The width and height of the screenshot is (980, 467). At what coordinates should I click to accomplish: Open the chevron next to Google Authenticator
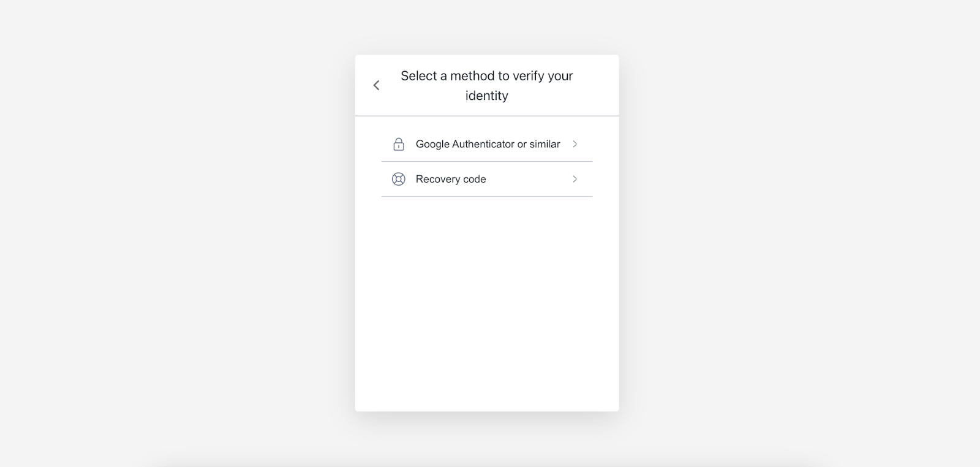tap(575, 144)
